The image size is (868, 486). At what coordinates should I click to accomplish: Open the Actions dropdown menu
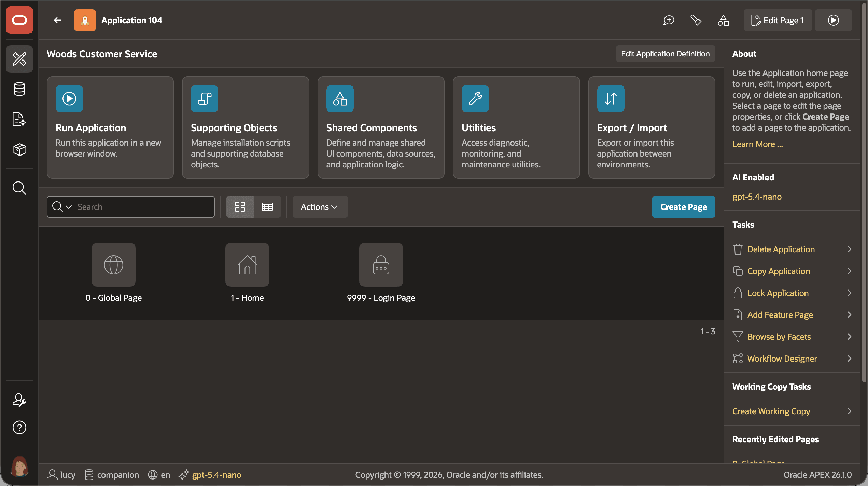pos(320,207)
